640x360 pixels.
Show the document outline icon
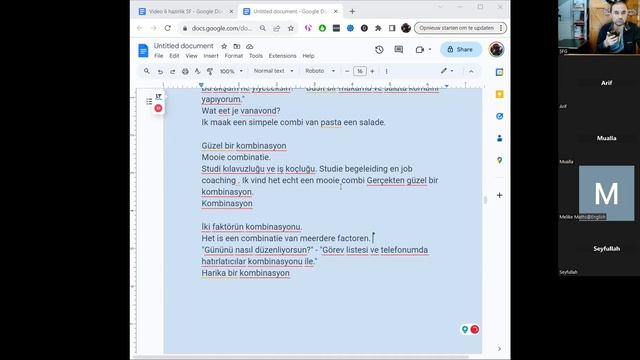tap(149, 101)
